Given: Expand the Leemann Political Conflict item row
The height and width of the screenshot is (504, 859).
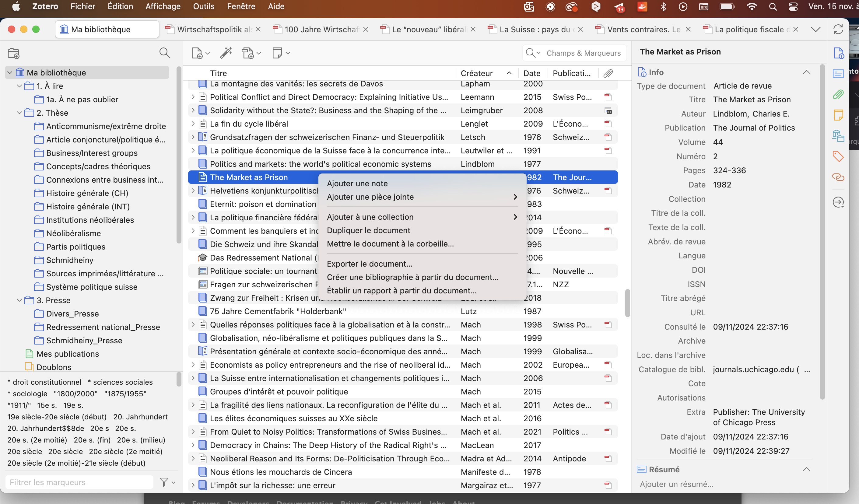Looking at the screenshot, I should pyautogui.click(x=193, y=97).
